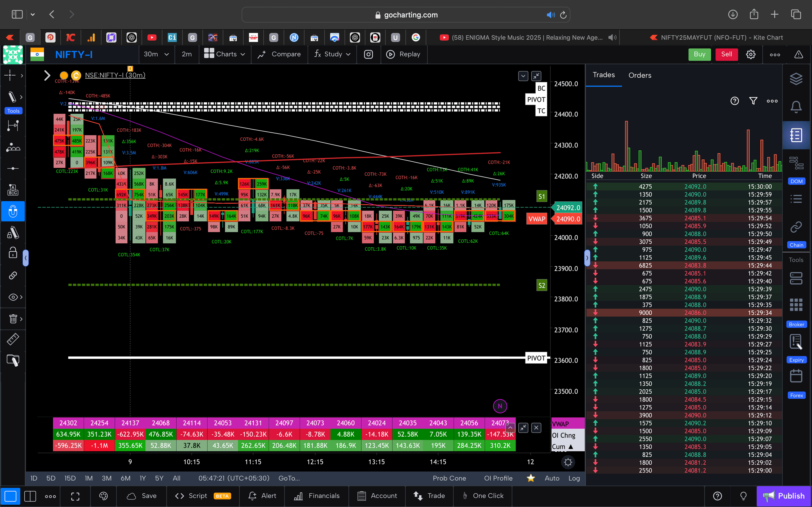Select the 1Y range tab
Screen dimensions: 812x507
click(142, 478)
